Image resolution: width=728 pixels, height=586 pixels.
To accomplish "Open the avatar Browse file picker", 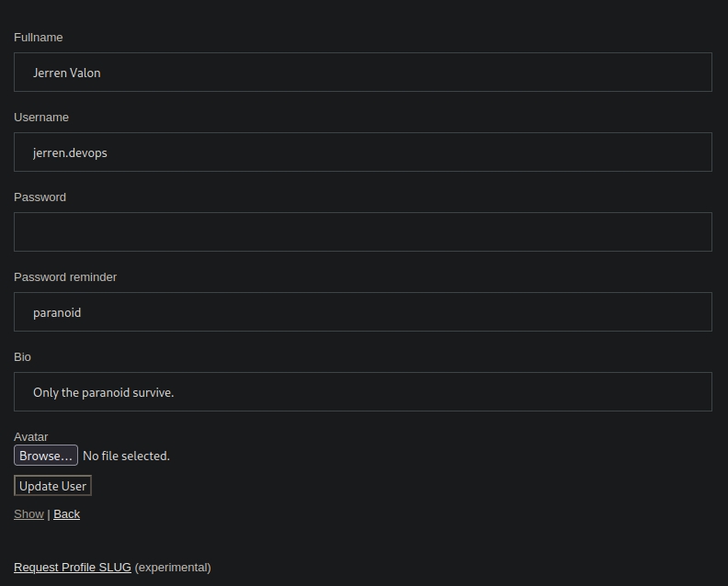I will tap(46, 456).
